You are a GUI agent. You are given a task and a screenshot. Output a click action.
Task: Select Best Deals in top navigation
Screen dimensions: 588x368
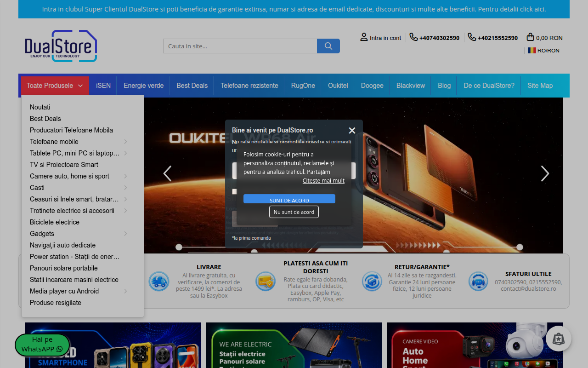192,86
